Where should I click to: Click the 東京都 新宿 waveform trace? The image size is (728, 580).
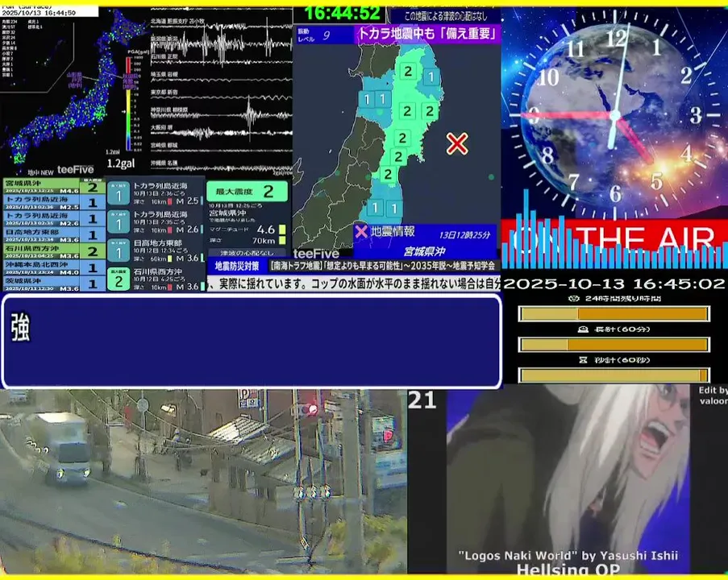point(222,98)
